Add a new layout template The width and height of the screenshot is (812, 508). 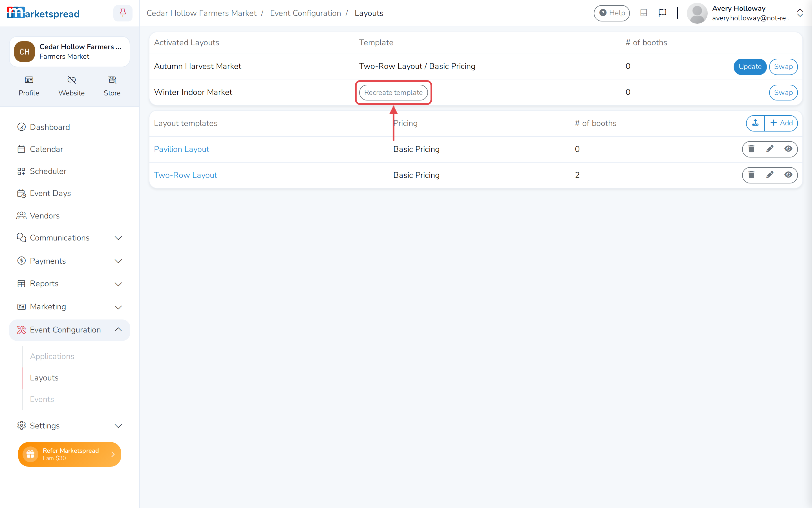coord(781,123)
